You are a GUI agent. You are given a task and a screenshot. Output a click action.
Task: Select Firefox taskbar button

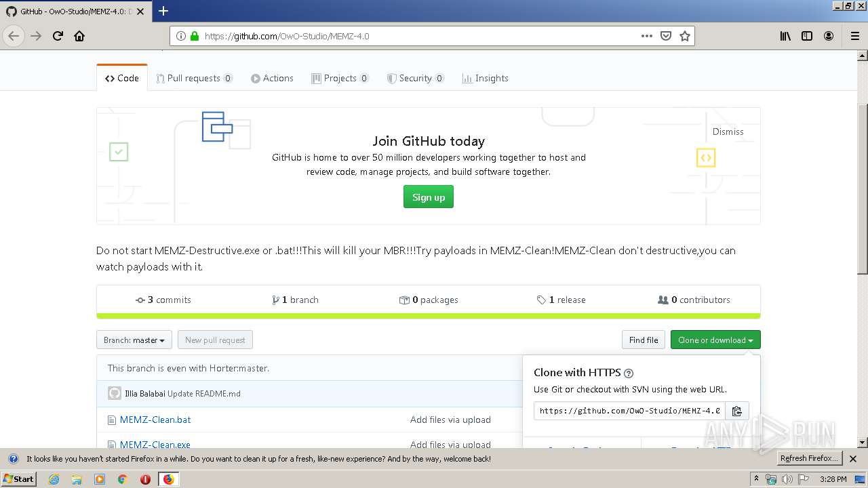pos(168,479)
